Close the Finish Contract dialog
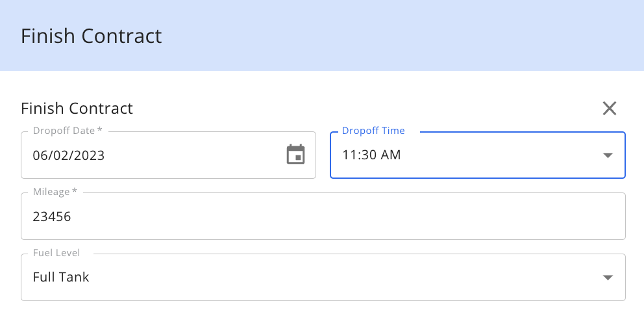The image size is (644, 316). click(610, 109)
